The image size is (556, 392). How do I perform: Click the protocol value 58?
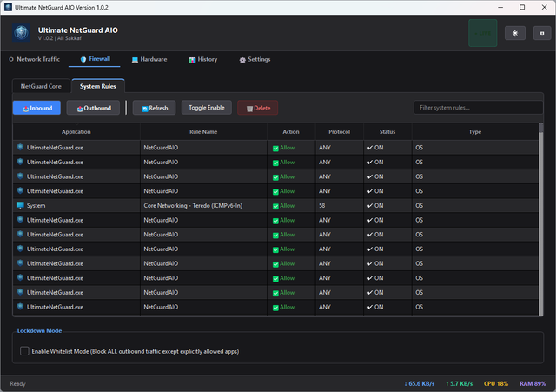321,205
